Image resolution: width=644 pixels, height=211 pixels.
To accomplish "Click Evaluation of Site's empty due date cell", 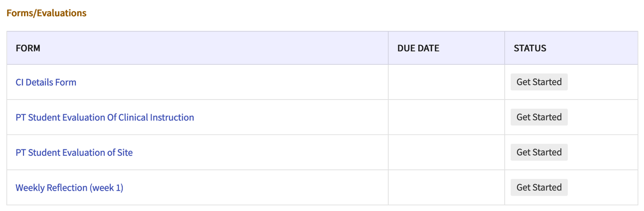I will (x=446, y=153).
